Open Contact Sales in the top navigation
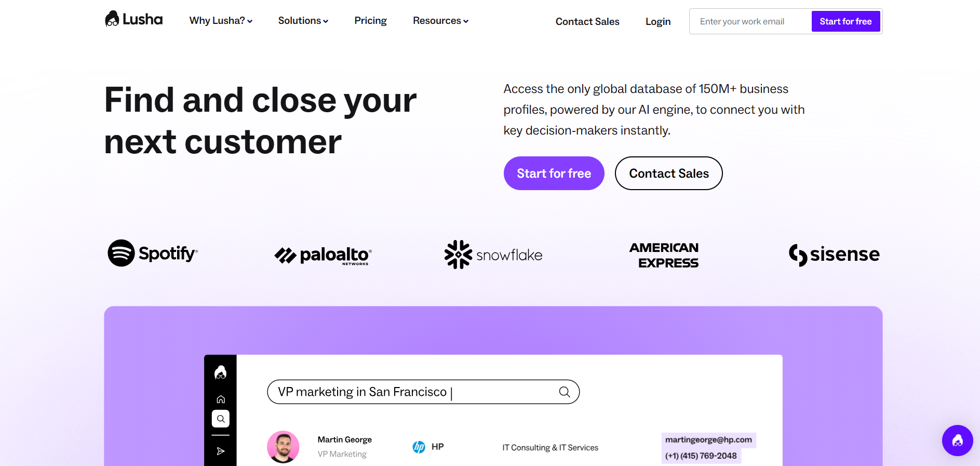This screenshot has width=980, height=466. pyautogui.click(x=587, y=21)
